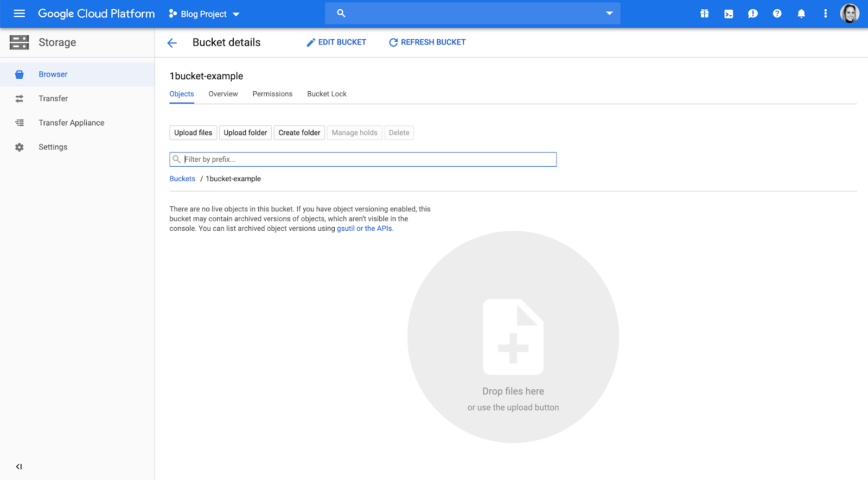Viewport: 868px width, 480px height.
Task: Click Upload folder button
Action: pyautogui.click(x=245, y=132)
